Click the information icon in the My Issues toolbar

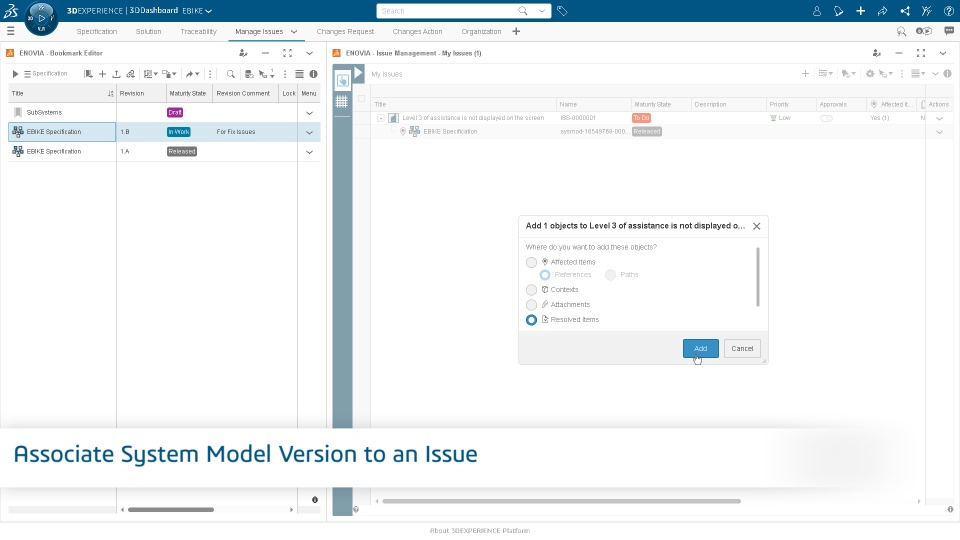tap(948, 73)
